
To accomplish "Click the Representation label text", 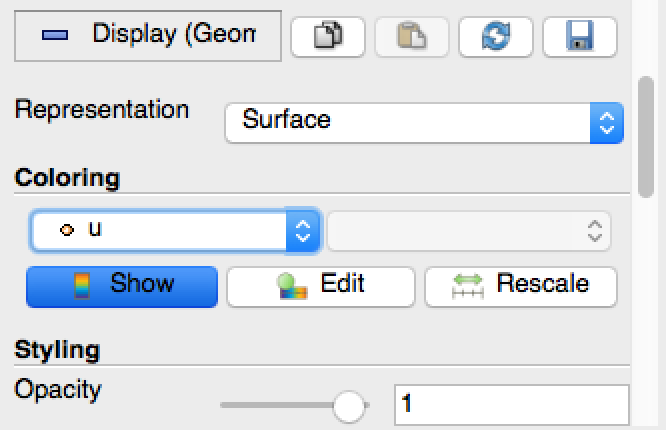I will pyautogui.click(x=102, y=109).
